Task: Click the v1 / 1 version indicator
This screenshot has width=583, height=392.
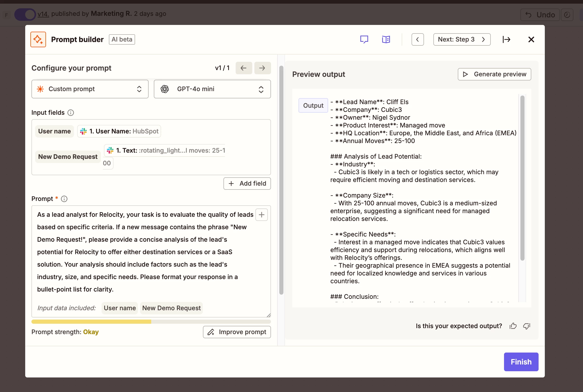Action: click(222, 68)
